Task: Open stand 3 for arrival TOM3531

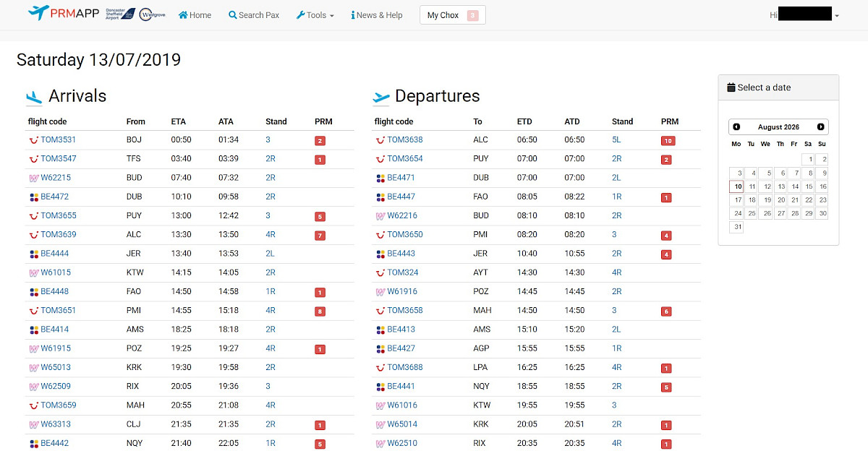Action: pyautogui.click(x=268, y=139)
